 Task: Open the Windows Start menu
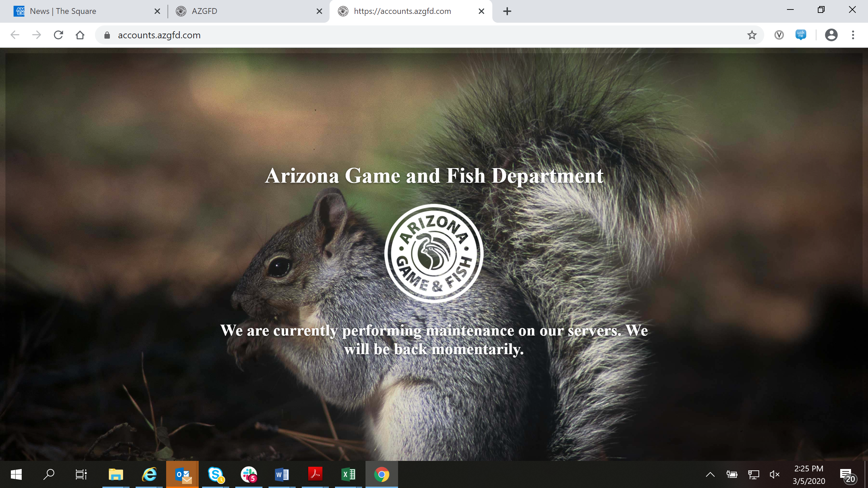[16, 474]
